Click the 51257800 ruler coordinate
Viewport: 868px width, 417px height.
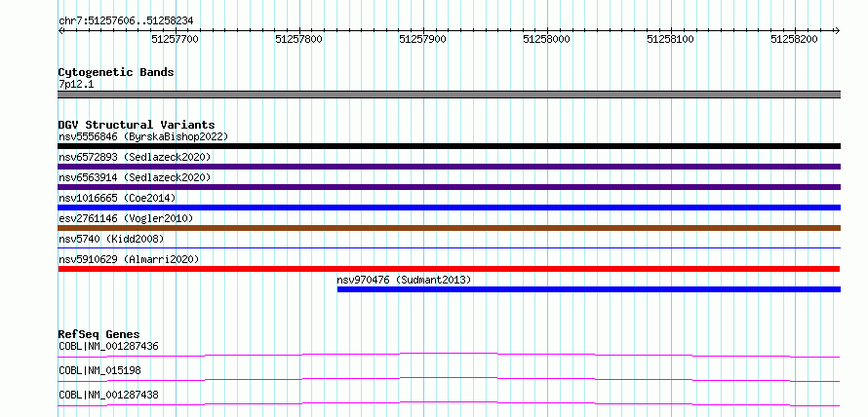299,39
